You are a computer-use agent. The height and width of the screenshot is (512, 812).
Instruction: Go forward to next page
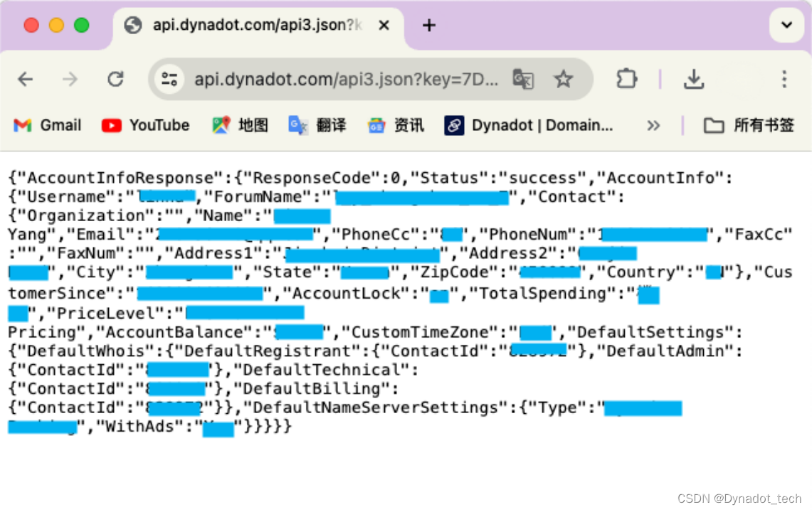point(70,79)
